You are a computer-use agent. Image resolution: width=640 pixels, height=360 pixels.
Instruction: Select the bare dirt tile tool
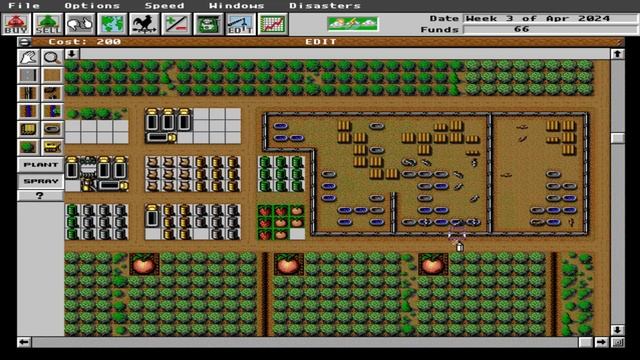[x=52, y=75]
